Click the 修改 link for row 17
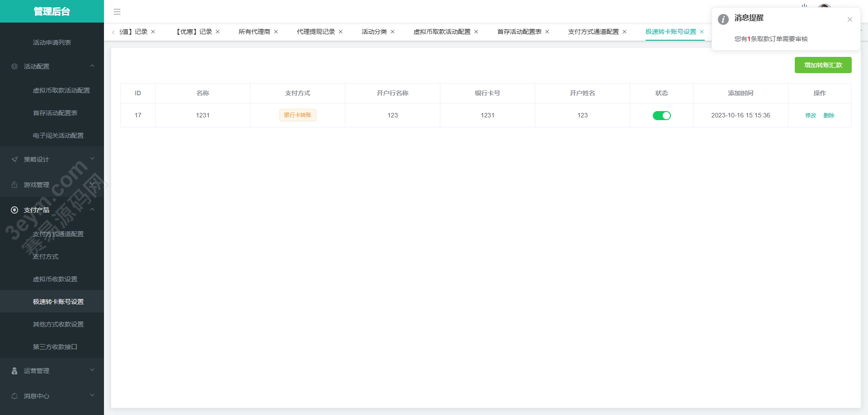Screen dimensions: 868x415 (x=811, y=116)
